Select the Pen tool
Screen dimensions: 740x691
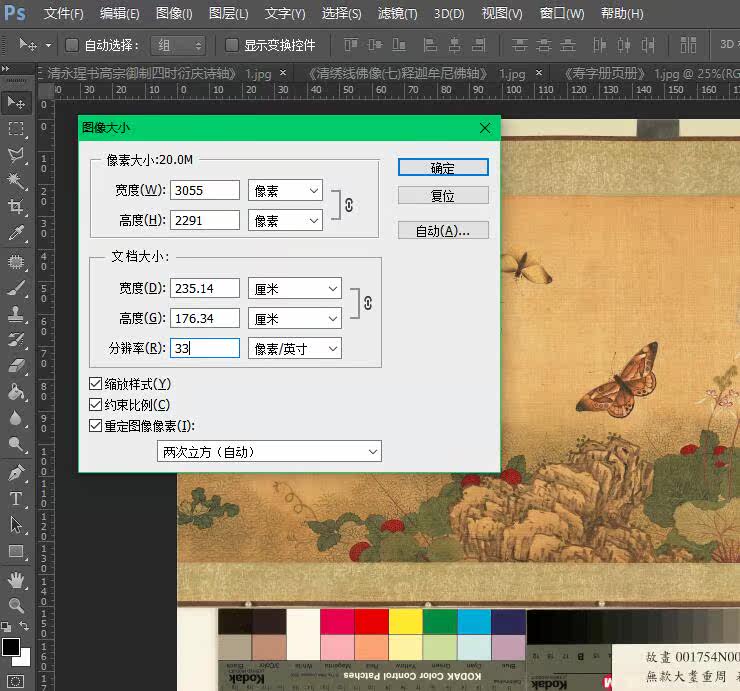pos(16,472)
